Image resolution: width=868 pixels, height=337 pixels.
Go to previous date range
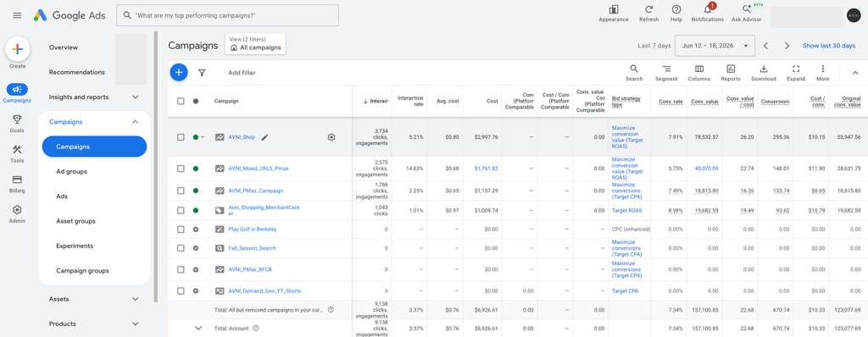766,46
